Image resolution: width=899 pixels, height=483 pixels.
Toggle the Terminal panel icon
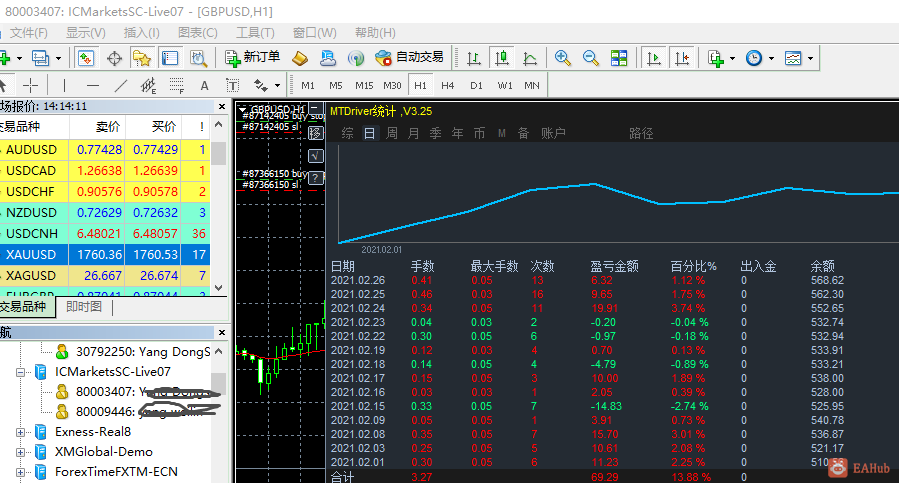[170, 58]
